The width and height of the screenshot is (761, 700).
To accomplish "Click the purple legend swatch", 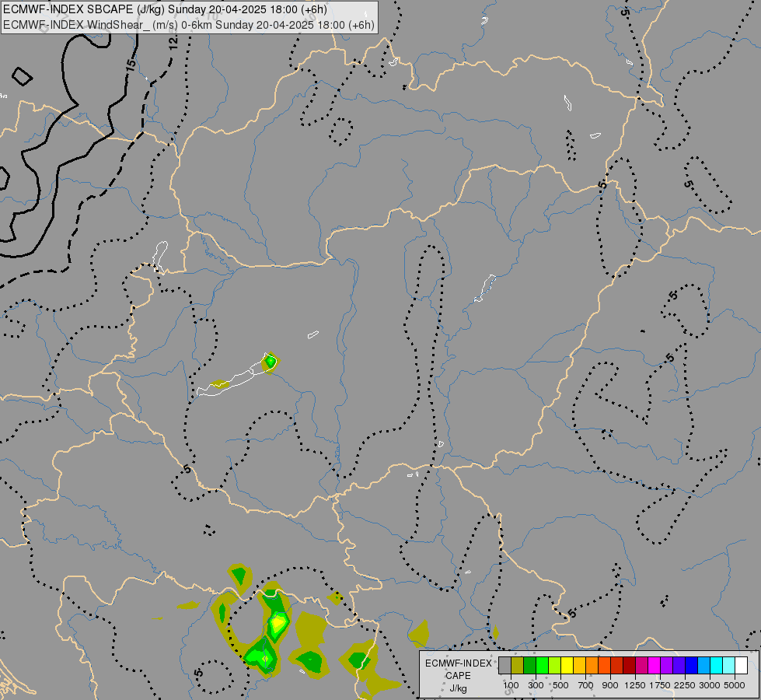I will 666,665.
